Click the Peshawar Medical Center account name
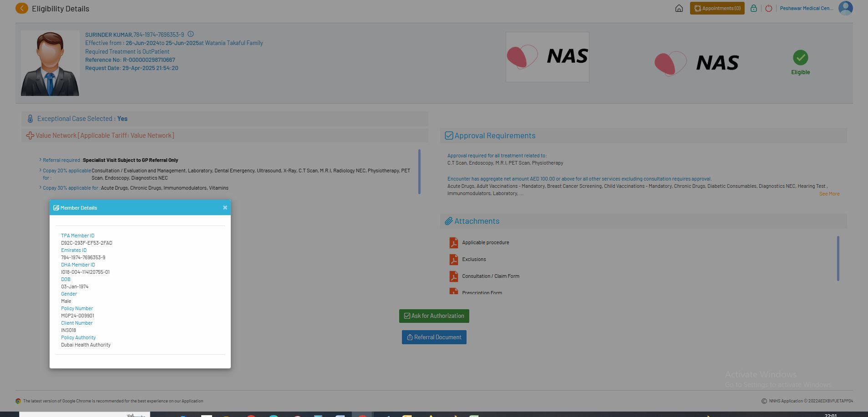The image size is (868, 417). (x=806, y=9)
